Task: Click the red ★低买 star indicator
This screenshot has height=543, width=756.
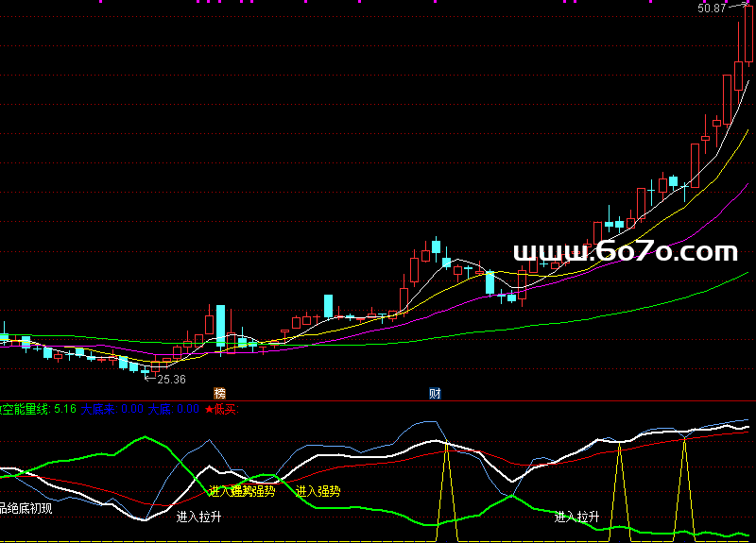Action: [x=221, y=410]
